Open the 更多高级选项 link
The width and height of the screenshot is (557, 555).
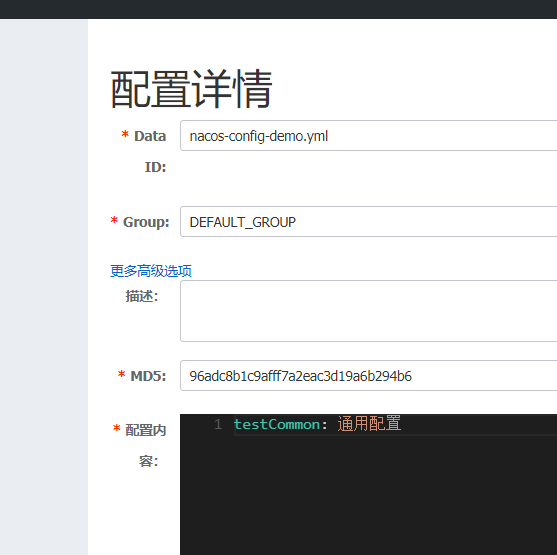(151, 271)
